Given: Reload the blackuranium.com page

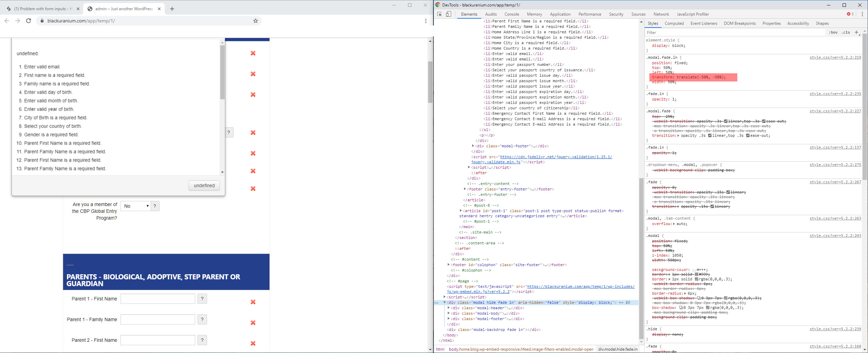Looking at the screenshot, I should point(29,21).
